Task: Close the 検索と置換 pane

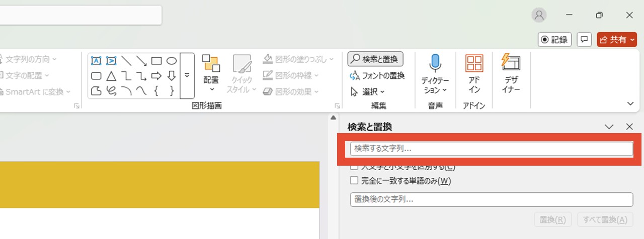Action: (629, 127)
